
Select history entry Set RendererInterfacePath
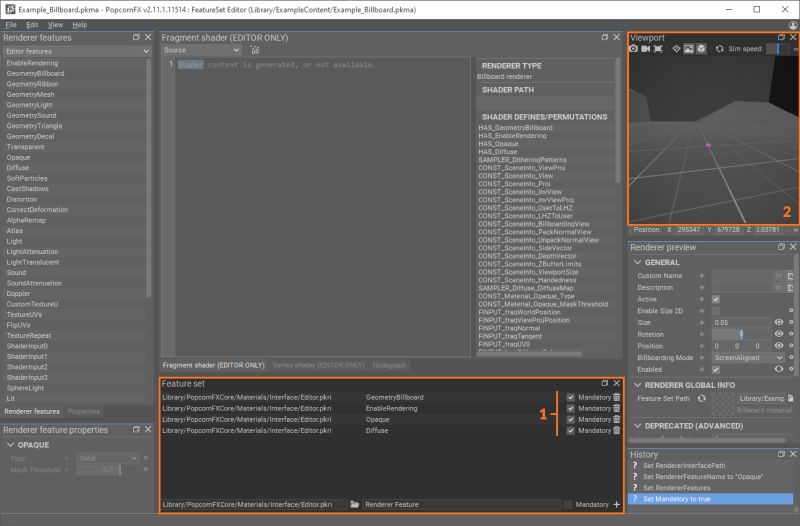click(x=684, y=465)
